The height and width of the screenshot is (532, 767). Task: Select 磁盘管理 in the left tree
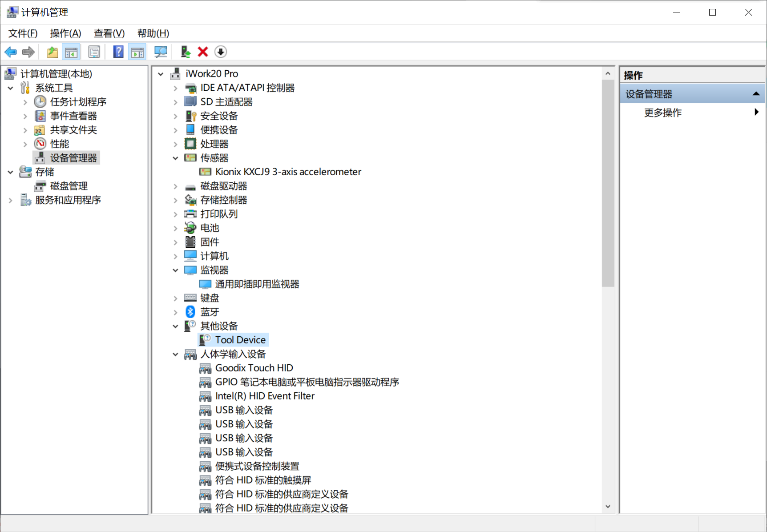[69, 186]
